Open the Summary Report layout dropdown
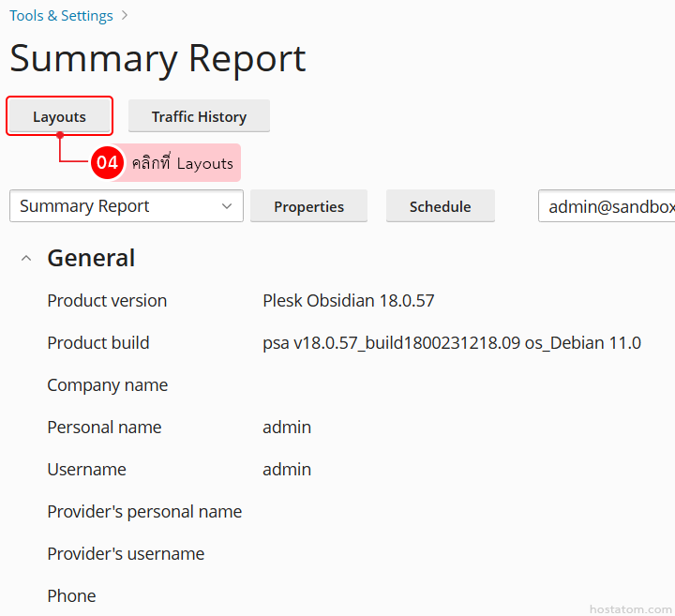 126,206
